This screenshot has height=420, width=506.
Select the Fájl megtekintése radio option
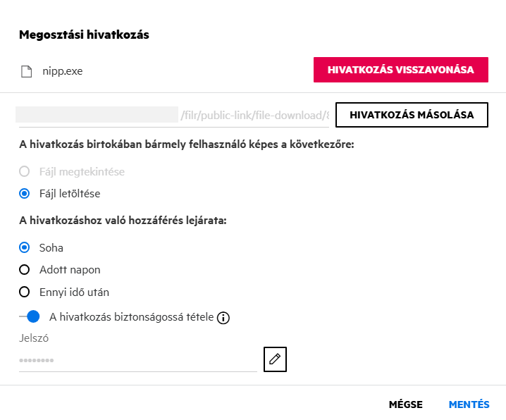point(25,171)
